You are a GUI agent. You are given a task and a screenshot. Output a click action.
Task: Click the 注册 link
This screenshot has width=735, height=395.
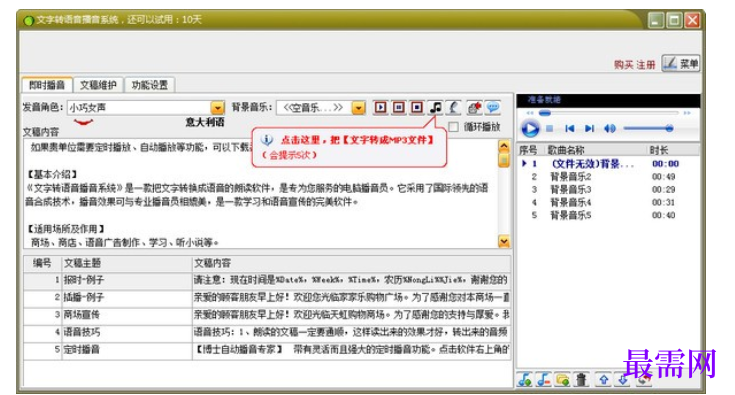coord(645,65)
